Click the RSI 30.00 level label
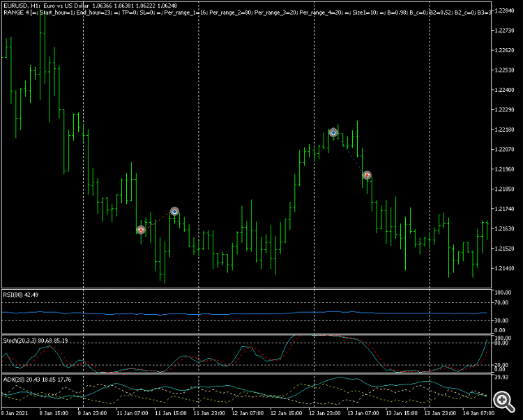 (501, 320)
